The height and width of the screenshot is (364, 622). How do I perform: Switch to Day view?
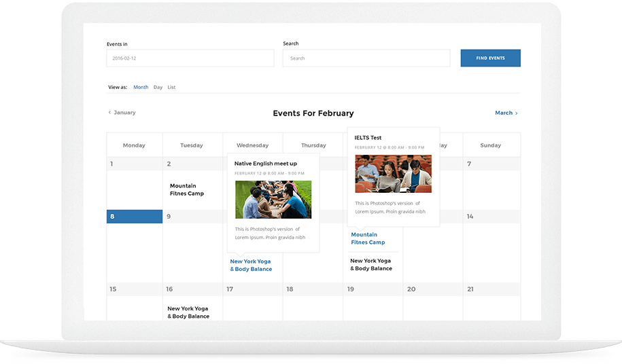coord(158,88)
